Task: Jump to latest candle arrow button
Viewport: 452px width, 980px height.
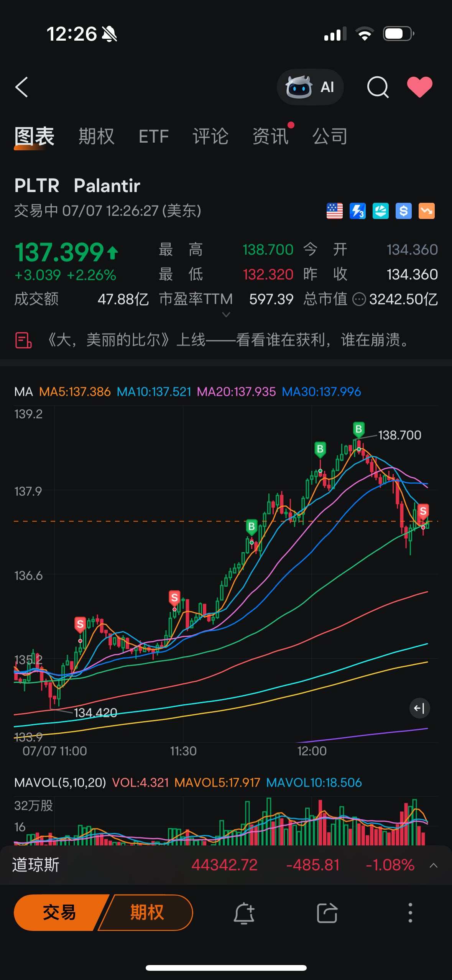Action: point(419,708)
